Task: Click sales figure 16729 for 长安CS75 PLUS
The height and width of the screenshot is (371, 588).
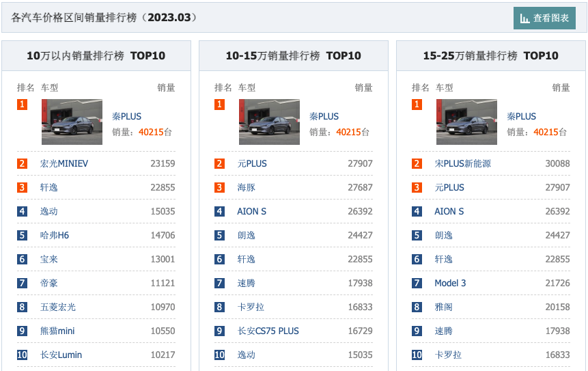Action: click(x=361, y=331)
